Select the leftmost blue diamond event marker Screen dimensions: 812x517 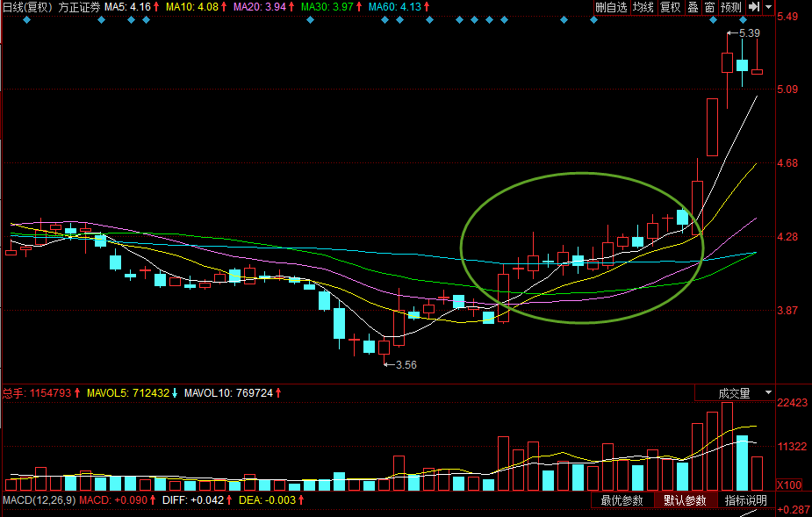[27, 20]
